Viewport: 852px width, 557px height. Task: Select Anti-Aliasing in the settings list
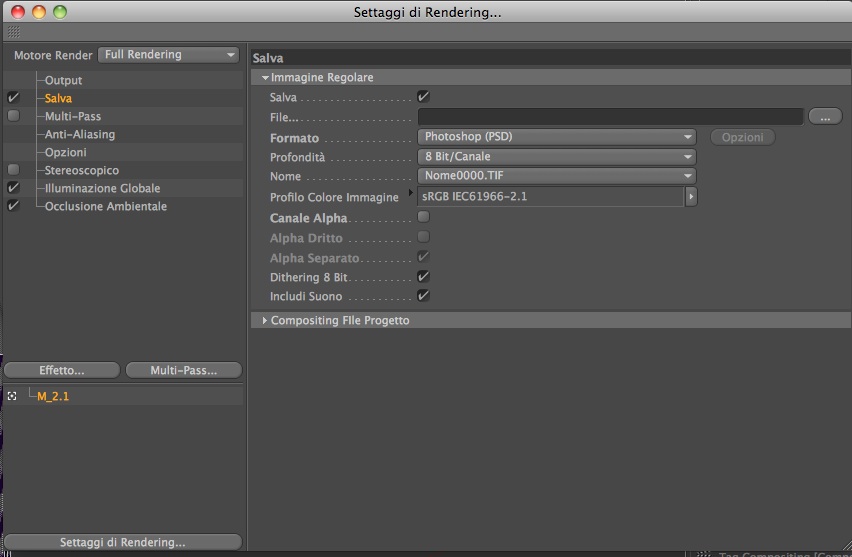80,134
